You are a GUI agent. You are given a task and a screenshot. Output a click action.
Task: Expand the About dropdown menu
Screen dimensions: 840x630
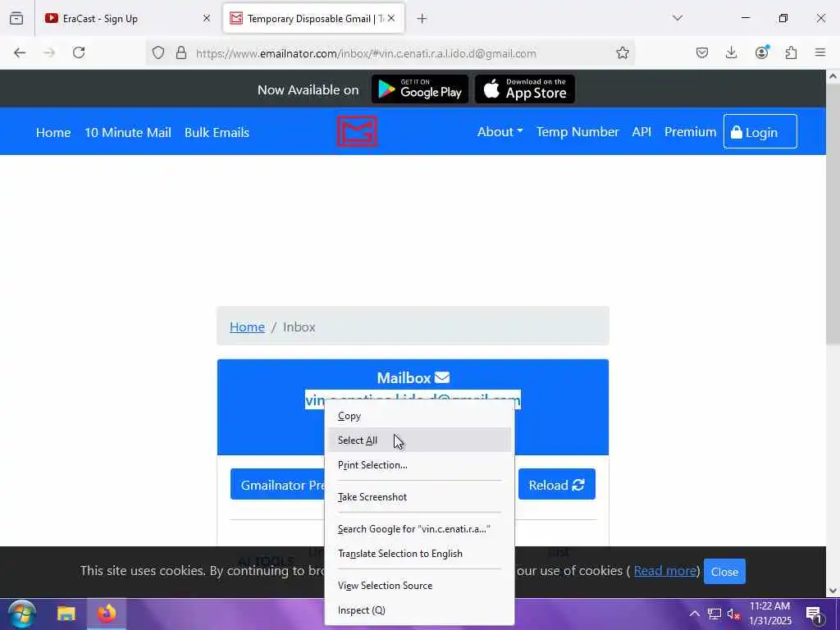tap(500, 132)
